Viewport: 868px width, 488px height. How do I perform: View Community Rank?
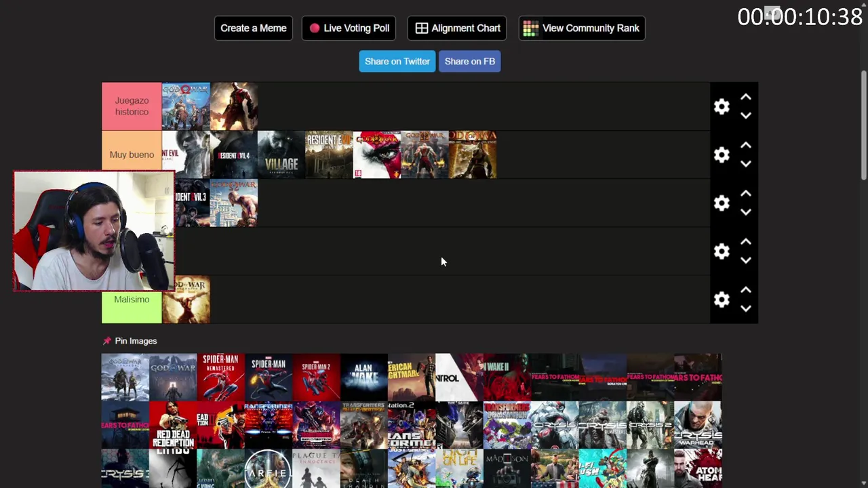pos(582,28)
